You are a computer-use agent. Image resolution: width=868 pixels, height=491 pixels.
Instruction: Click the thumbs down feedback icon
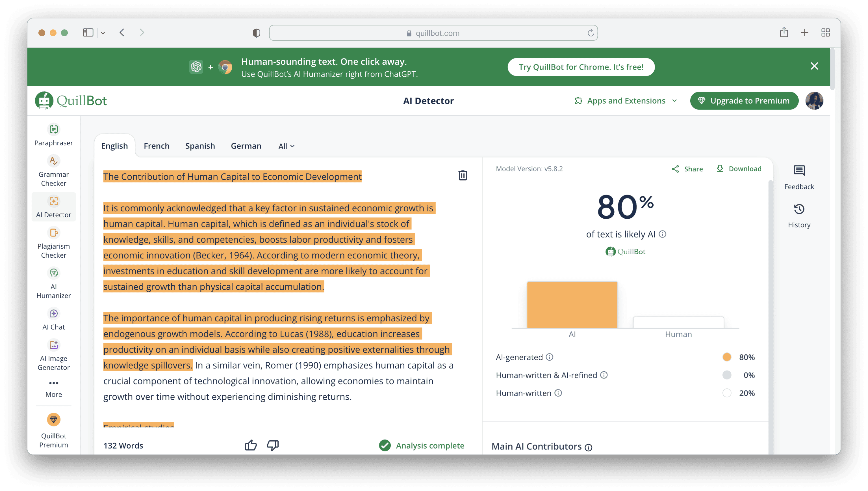click(x=273, y=445)
